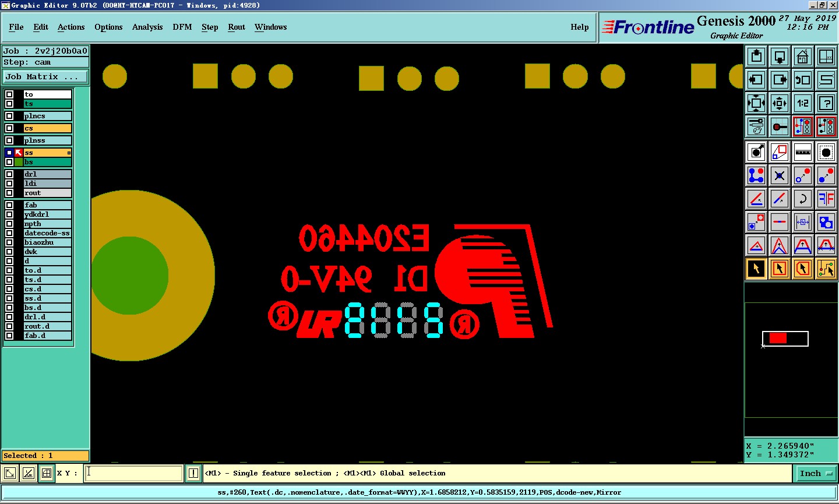
Task: Toggle the 'cs' layer checkbox
Action: pos(9,128)
